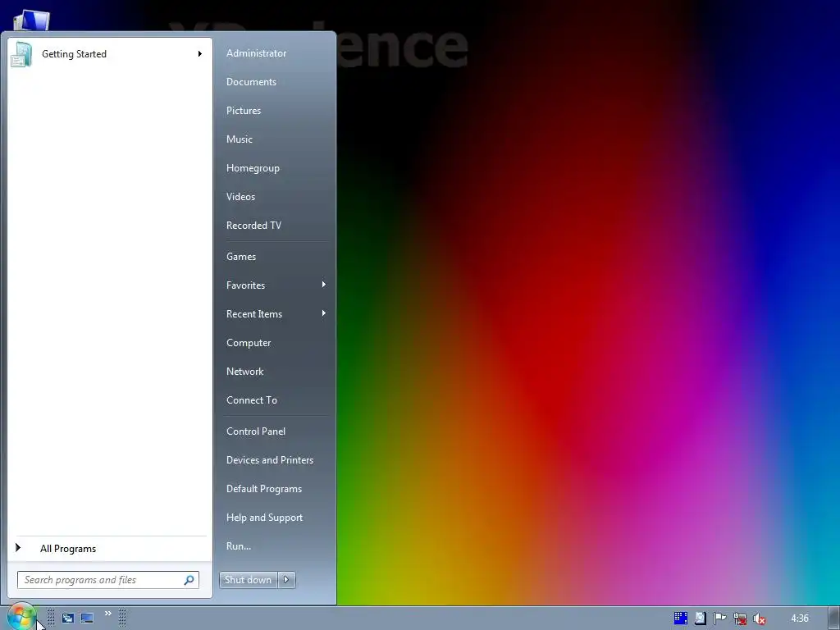Click the Show desktop strip at taskbar end
840x630 pixels.
(x=834, y=619)
